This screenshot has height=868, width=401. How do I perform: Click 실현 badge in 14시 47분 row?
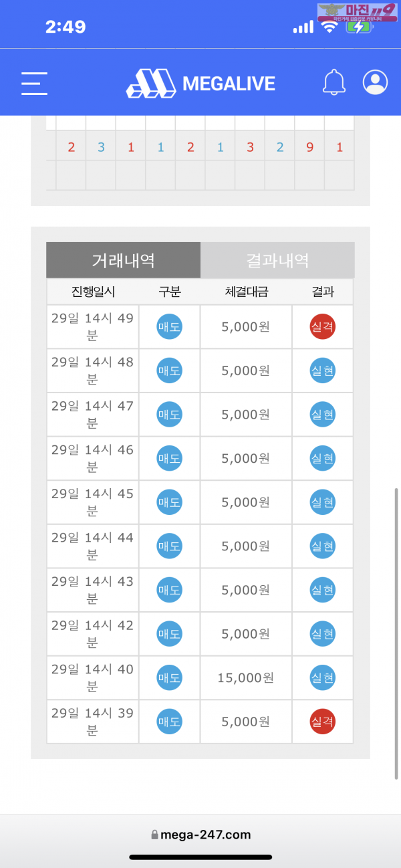[322, 415]
